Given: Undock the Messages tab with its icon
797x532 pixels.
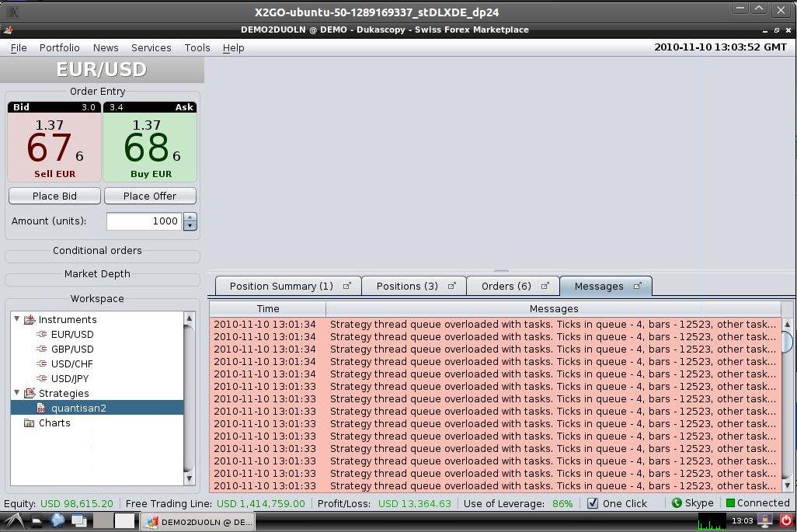Looking at the screenshot, I should point(638,286).
